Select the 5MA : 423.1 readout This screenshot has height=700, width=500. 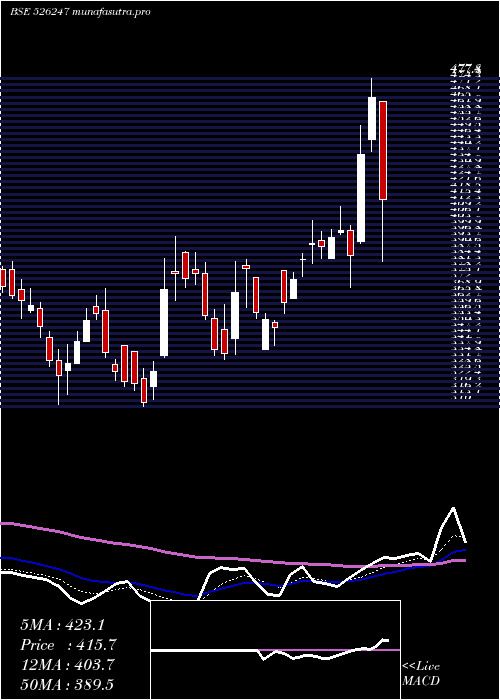point(62,625)
